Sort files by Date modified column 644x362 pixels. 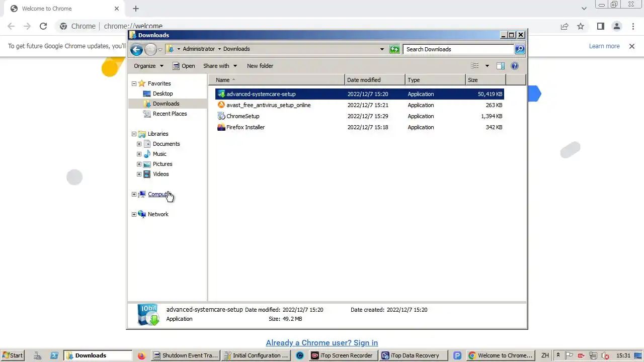(375, 80)
